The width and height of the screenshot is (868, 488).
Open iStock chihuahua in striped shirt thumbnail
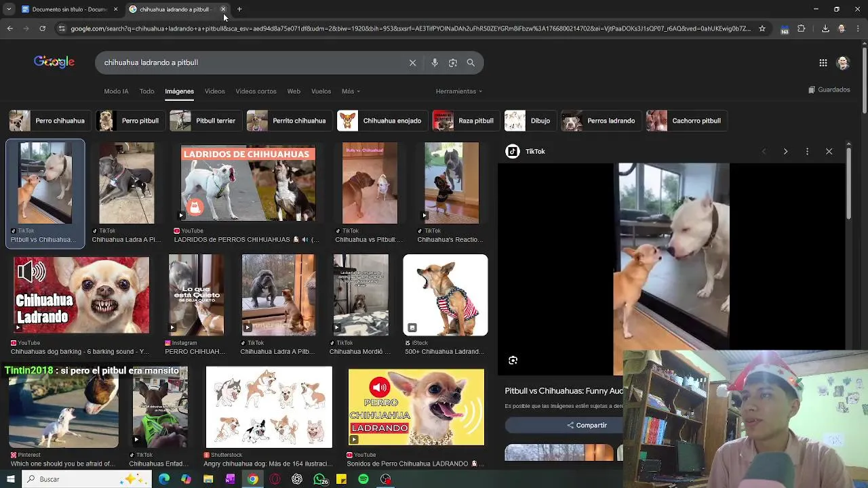[x=445, y=295]
